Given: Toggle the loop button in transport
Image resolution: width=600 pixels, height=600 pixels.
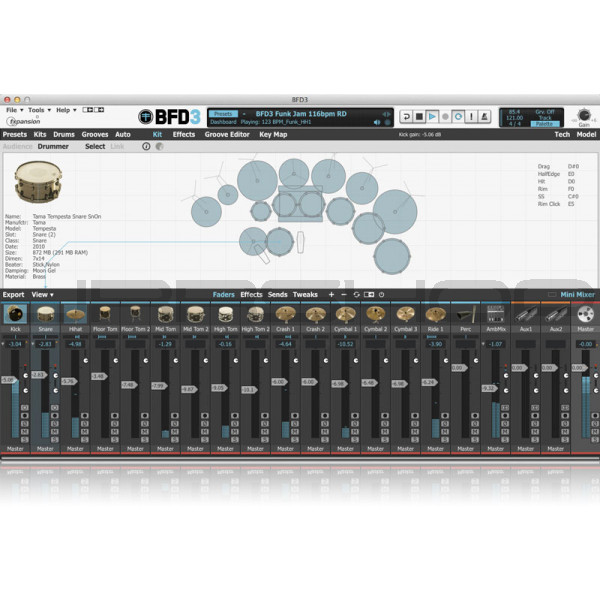Looking at the screenshot, I should (458, 116).
